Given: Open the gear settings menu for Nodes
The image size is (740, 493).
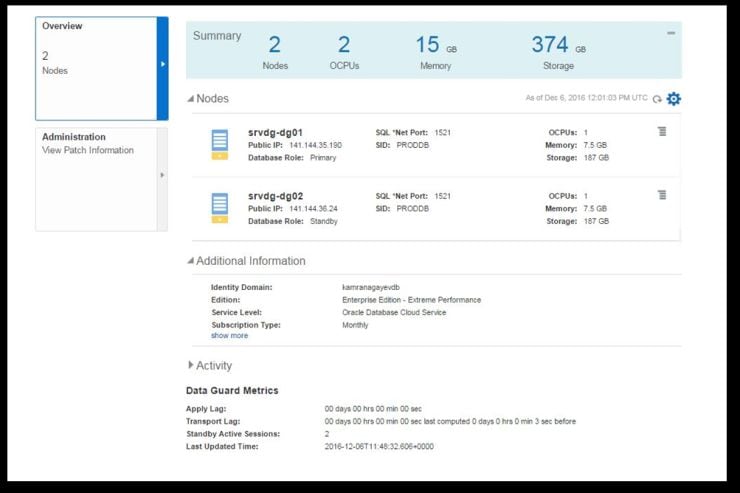Looking at the screenshot, I should click(673, 98).
